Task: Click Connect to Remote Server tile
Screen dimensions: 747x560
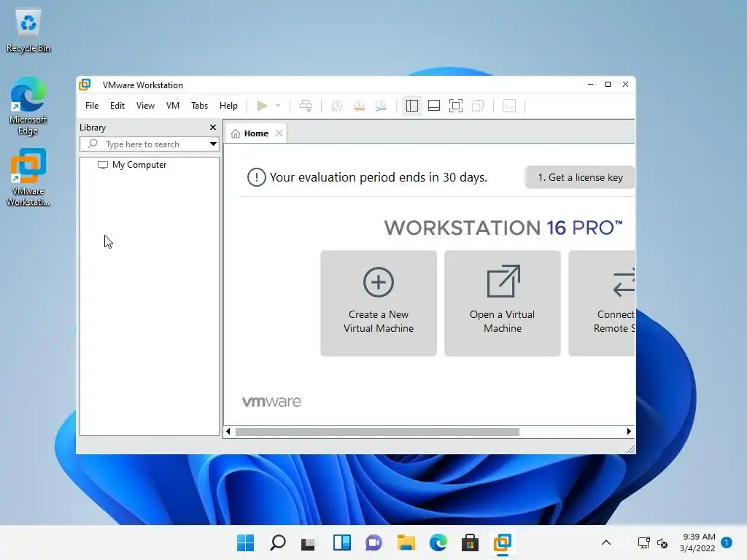Action: click(x=602, y=303)
